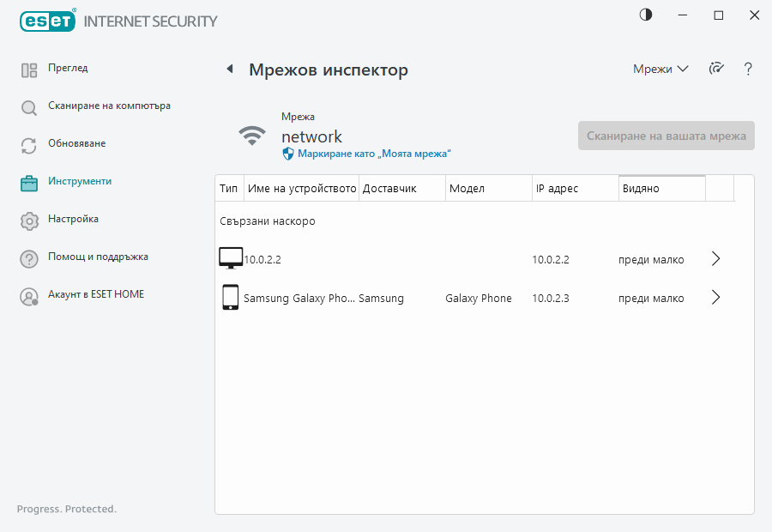
Task: Click the Обновяване update icon
Action: pos(28,143)
